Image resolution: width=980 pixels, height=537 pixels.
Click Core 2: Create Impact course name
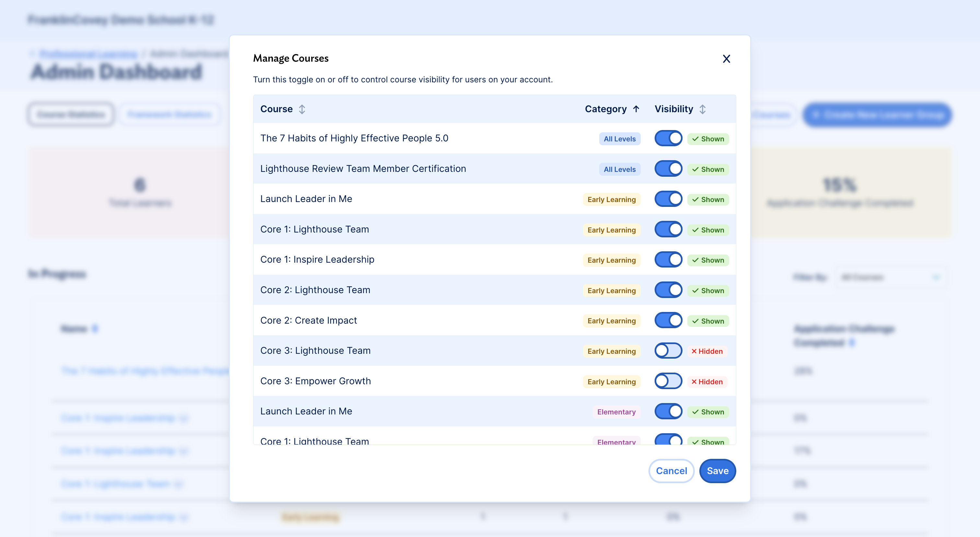[x=309, y=320]
